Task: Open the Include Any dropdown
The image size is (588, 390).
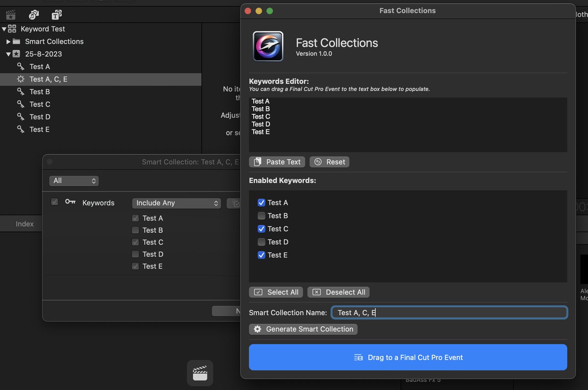Action: coord(177,203)
